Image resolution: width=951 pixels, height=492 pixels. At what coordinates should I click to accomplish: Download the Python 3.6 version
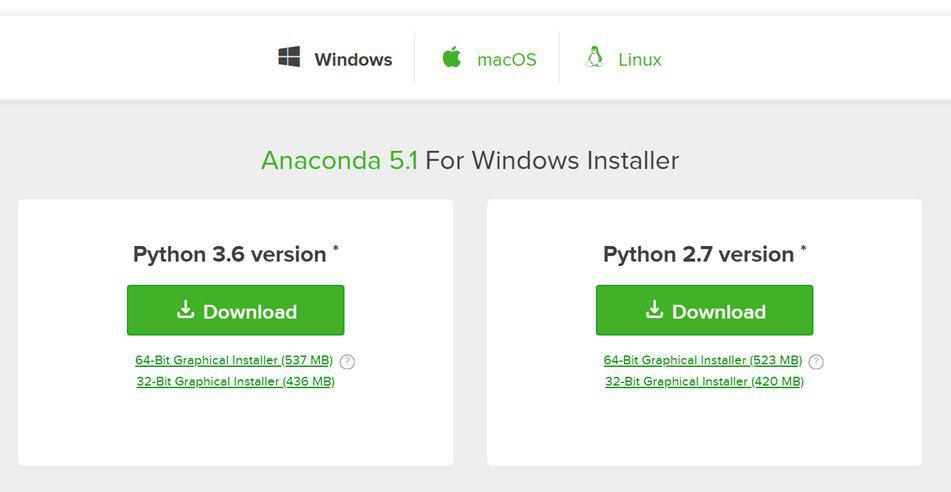[235, 310]
